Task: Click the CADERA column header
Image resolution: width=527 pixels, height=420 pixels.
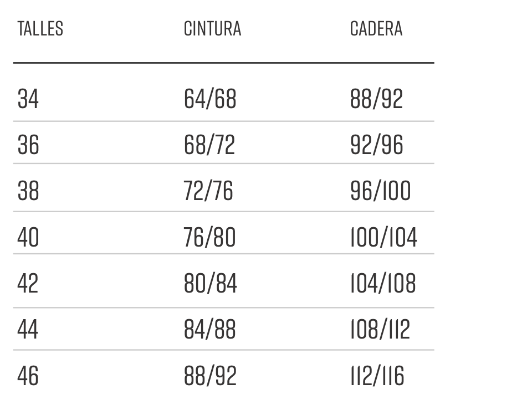Action: click(376, 29)
